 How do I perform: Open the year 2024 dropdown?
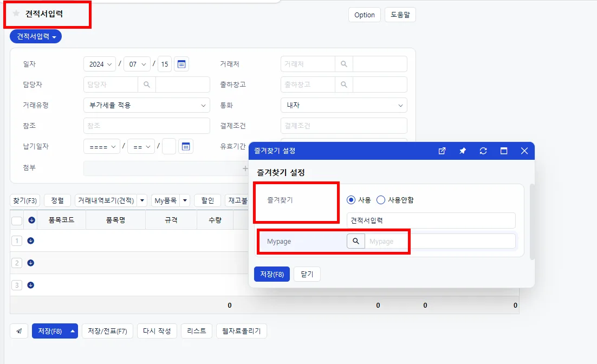[x=100, y=64]
